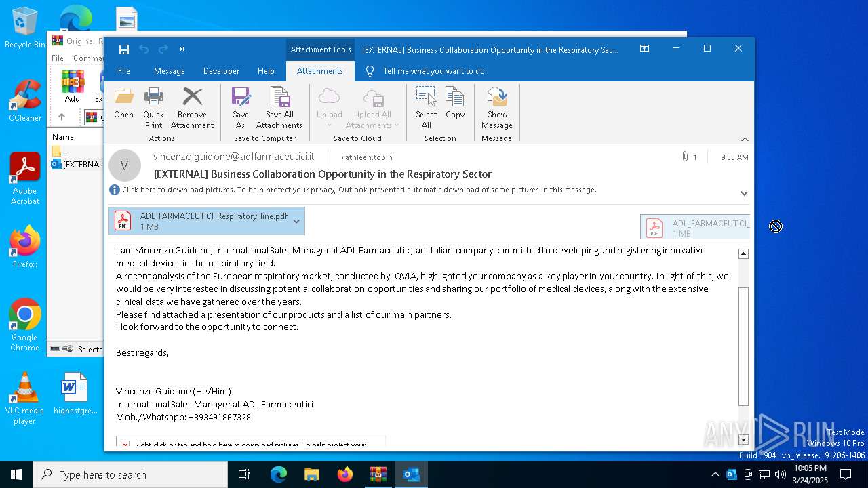868x488 pixels.
Task: Open Recycle Bin on desktop
Action: [25, 28]
